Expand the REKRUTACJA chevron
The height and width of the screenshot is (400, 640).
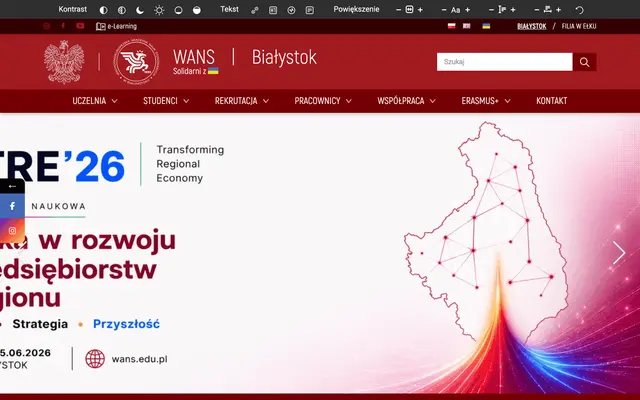[x=266, y=101]
